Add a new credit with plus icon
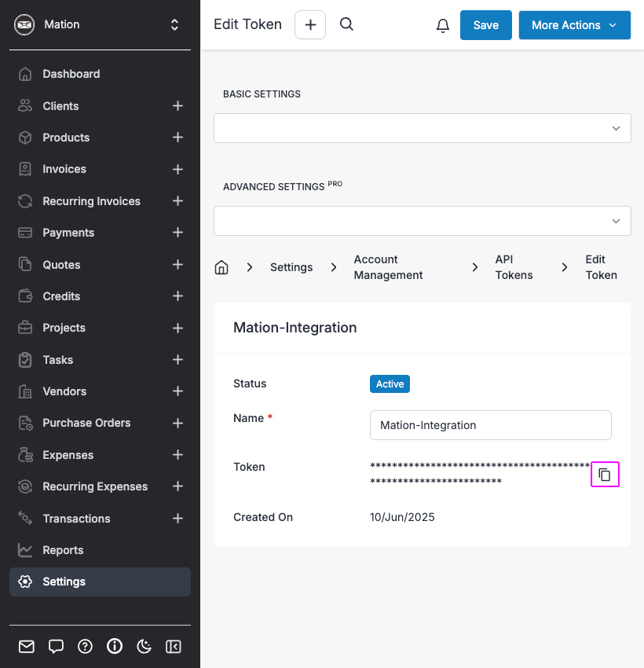The height and width of the screenshot is (668, 644). click(178, 296)
